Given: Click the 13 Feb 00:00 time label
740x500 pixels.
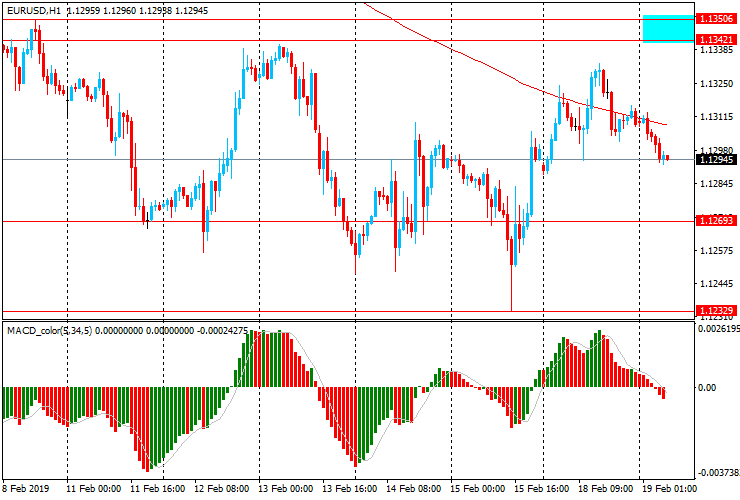Looking at the screenshot, I should (286, 488).
